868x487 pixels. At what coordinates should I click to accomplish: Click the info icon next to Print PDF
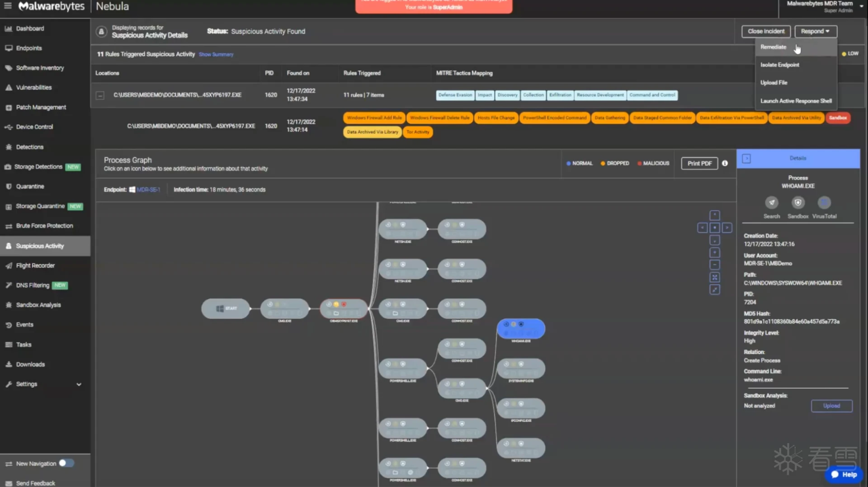[725, 163]
